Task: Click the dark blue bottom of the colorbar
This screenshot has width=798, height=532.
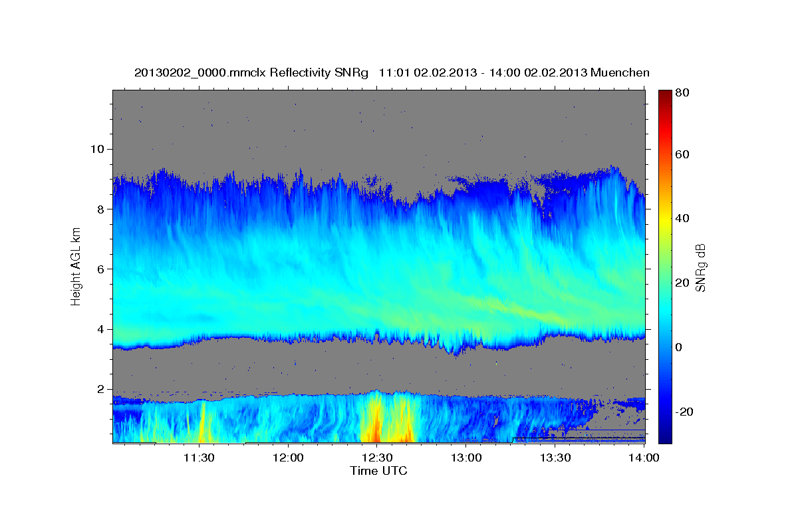Action: (x=665, y=438)
